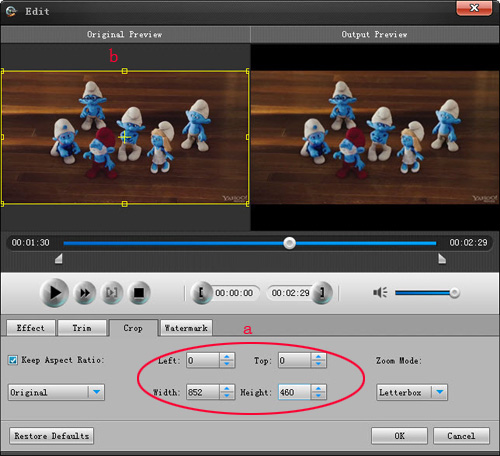Open the Watermark tab
The height and width of the screenshot is (456, 500).
coord(186,328)
